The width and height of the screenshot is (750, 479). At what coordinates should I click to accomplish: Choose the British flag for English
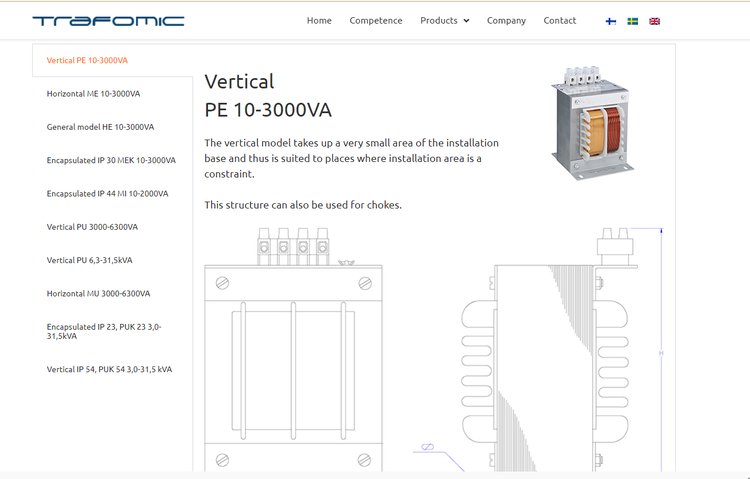click(x=654, y=21)
